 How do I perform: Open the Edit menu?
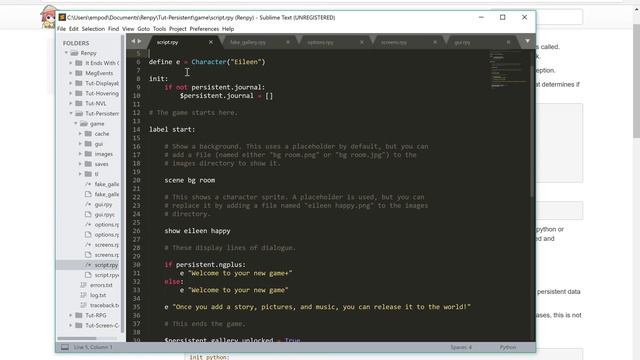click(73, 29)
